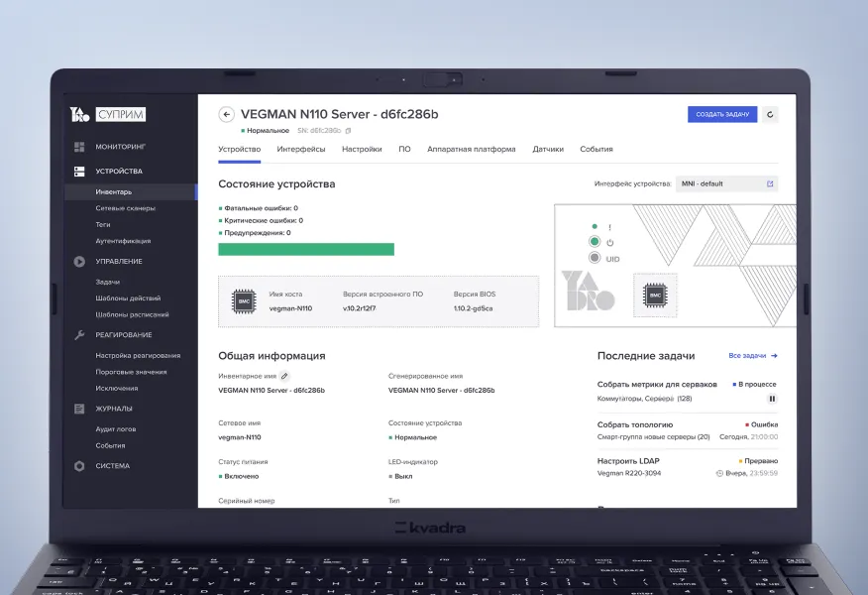
Task: Copy the serial number with copy icon
Action: point(348,131)
